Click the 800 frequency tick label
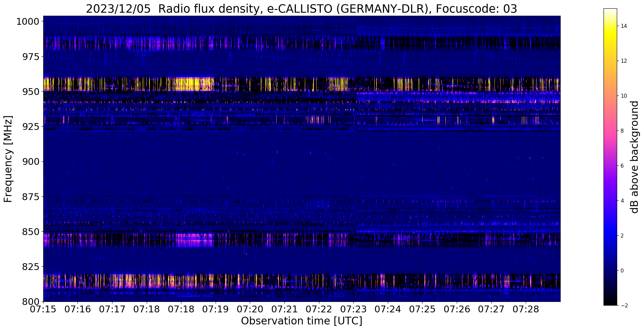The height and width of the screenshot is (330, 644). (x=31, y=301)
